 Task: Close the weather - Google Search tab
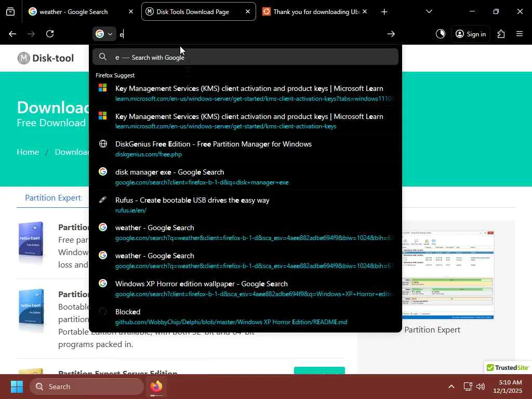tap(131, 11)
